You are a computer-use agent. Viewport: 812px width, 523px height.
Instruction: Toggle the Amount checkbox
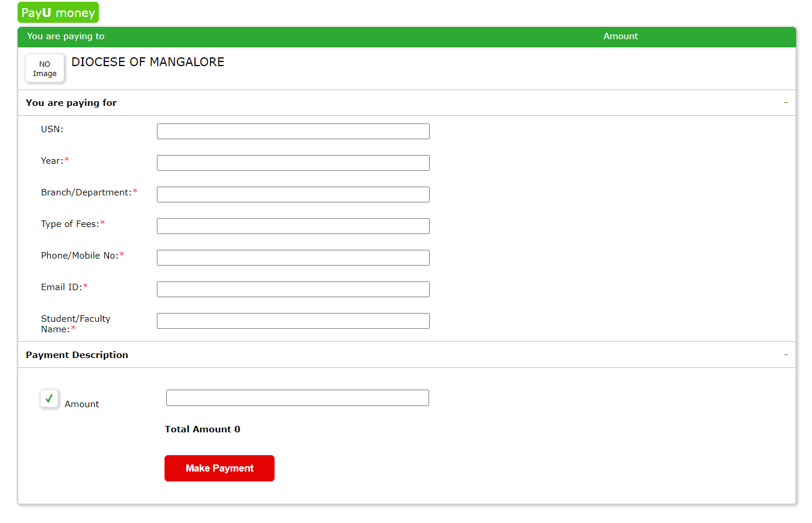(49, 398)
